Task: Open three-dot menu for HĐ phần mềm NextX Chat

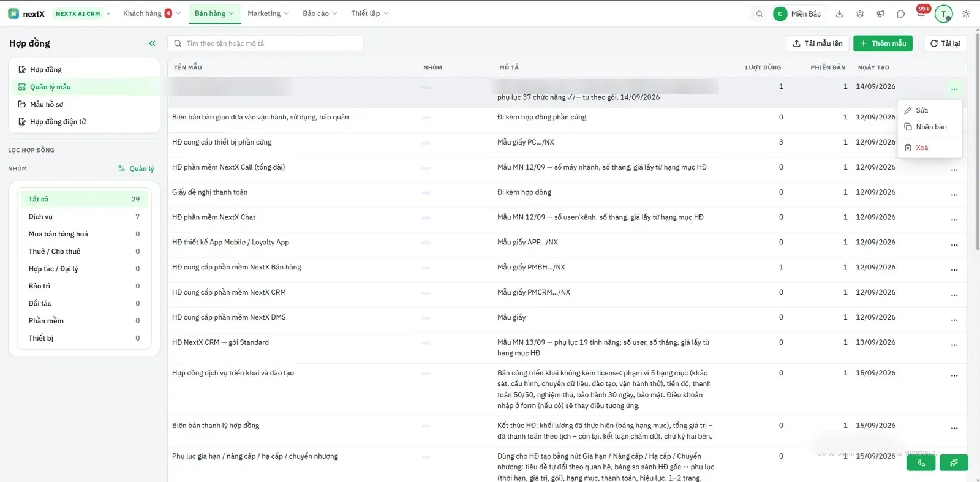Action: coord(954,220)
